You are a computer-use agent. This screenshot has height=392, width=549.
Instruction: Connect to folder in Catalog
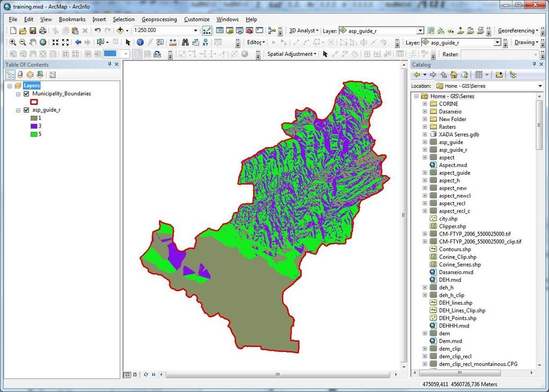click(x=499, y=75)
